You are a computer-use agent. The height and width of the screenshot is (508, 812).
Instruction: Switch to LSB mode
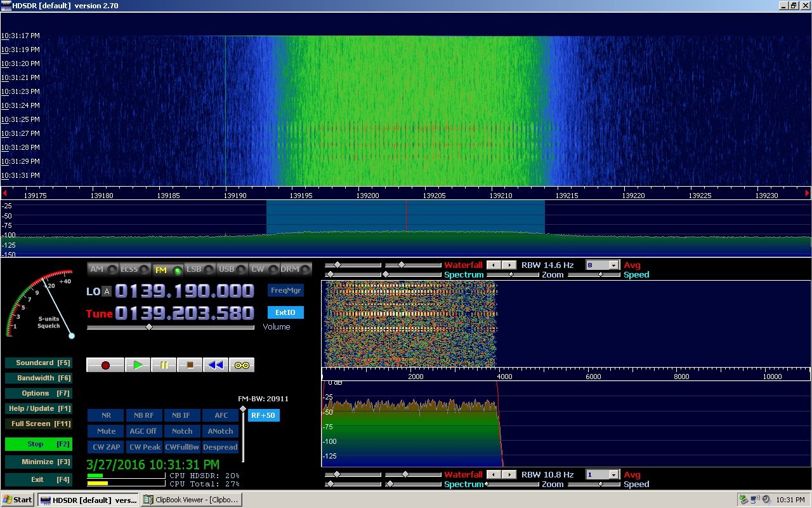click(x=200, y=269)
